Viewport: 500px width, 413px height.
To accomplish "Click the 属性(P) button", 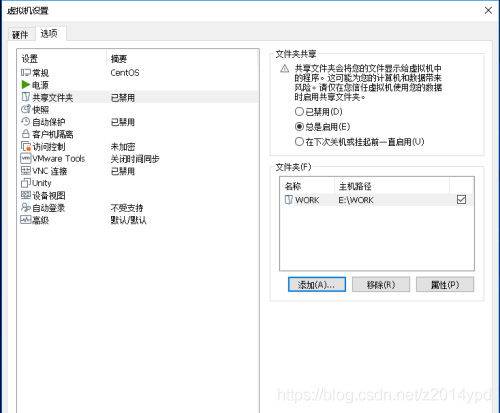I will (x=445, y=285).
